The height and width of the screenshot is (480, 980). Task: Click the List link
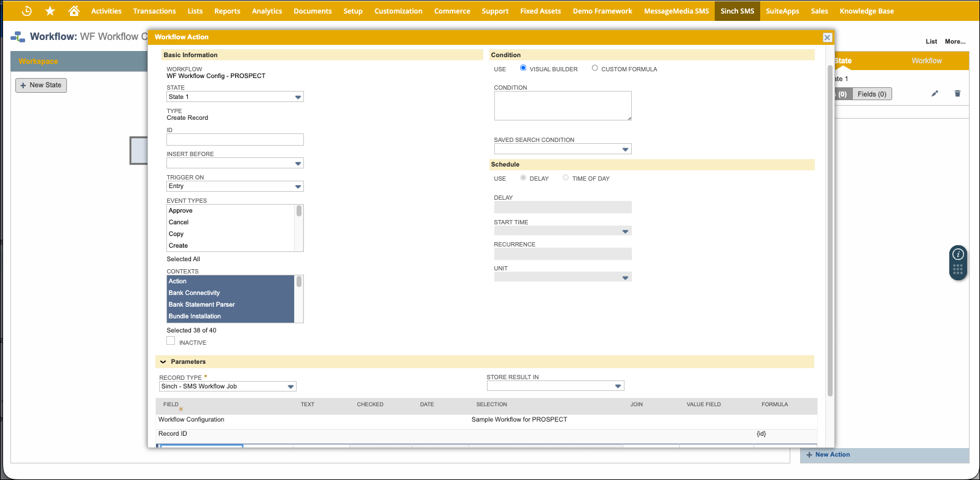[x=931, y=42]
